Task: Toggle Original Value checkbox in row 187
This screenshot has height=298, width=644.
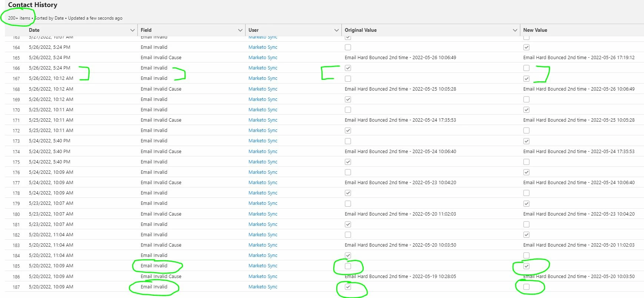Action: click(x=348, y=287)
